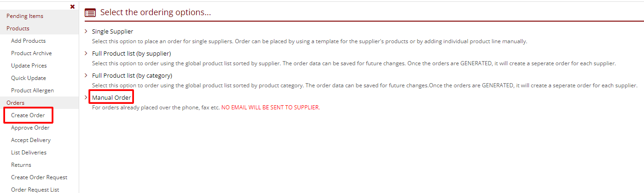Expand the Full Product list (by category) chevron
The height and width of the screenshot is (193, 644).
pos(86,75)
